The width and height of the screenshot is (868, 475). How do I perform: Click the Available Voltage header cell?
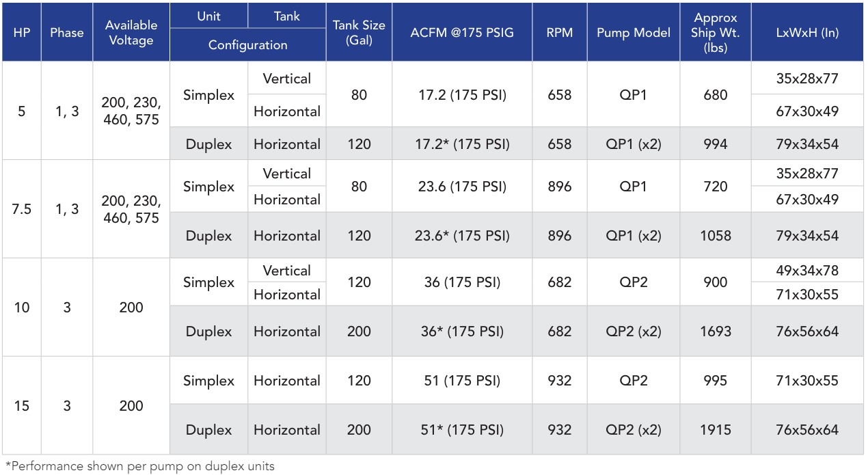pos(131,33)
